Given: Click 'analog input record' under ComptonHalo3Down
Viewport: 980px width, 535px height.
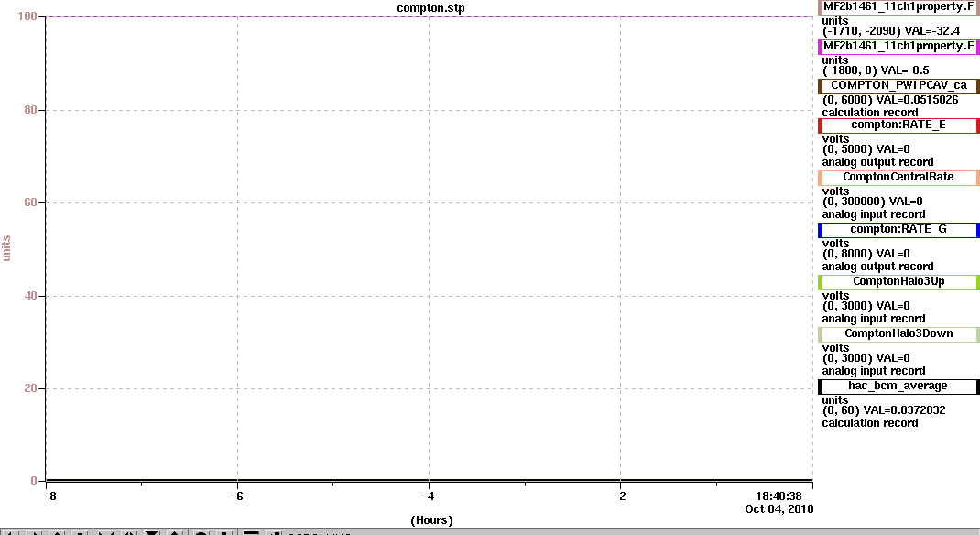Looking at the screenshot, I should pyautogui.click(x=873, y=371).
